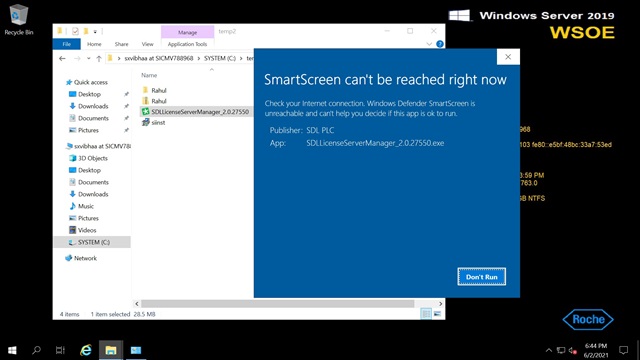Switch to large icons view layout
Image resolution: width=640 pixels, height=360 pixels.
point(438,313)
